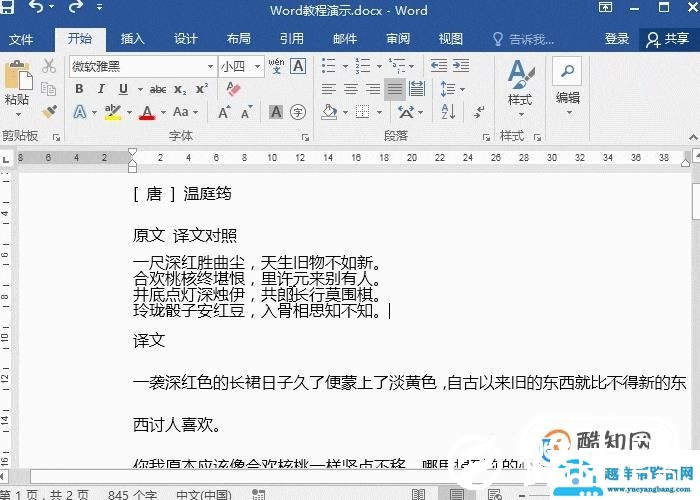Align text right
The width and height of the screenshot is (700, 500).
point(373,89)
